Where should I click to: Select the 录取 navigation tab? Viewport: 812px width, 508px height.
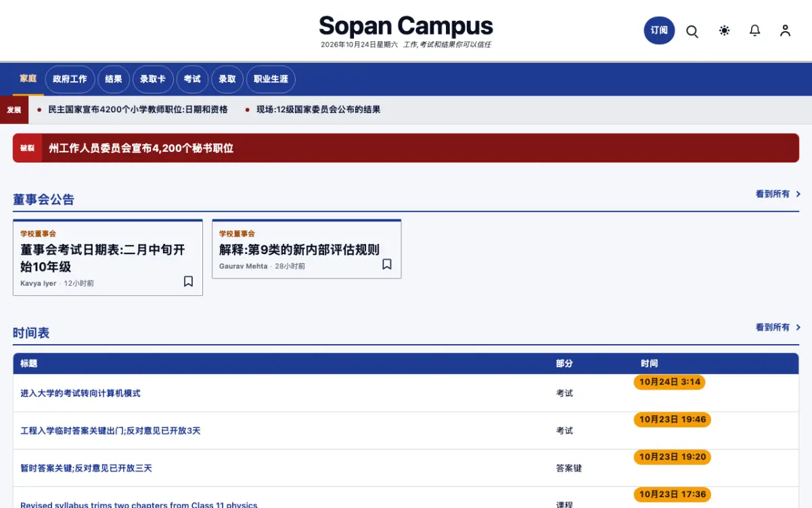point(227,79)
